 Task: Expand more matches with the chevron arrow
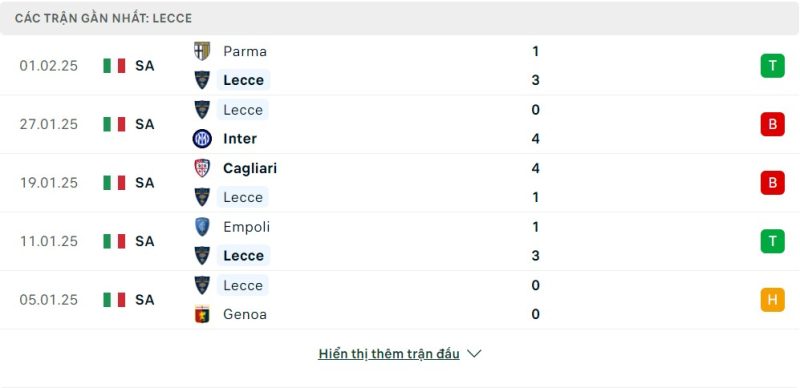474,354
